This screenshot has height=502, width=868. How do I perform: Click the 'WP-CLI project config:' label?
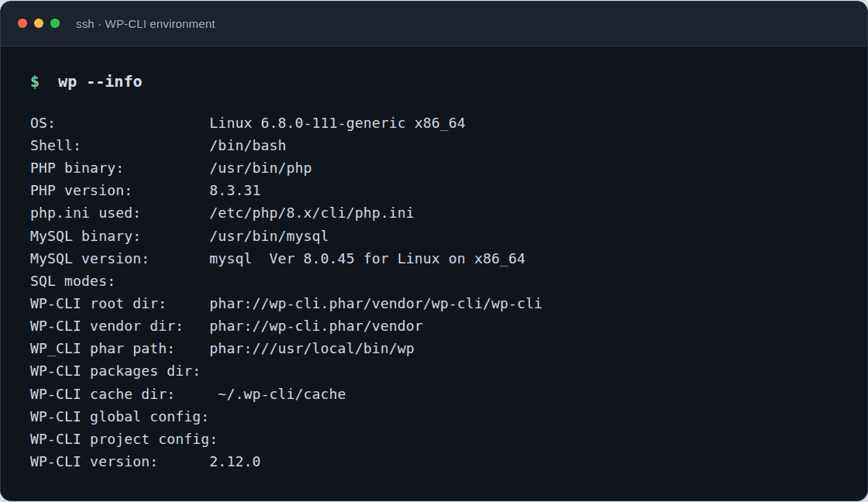point(123,439)
